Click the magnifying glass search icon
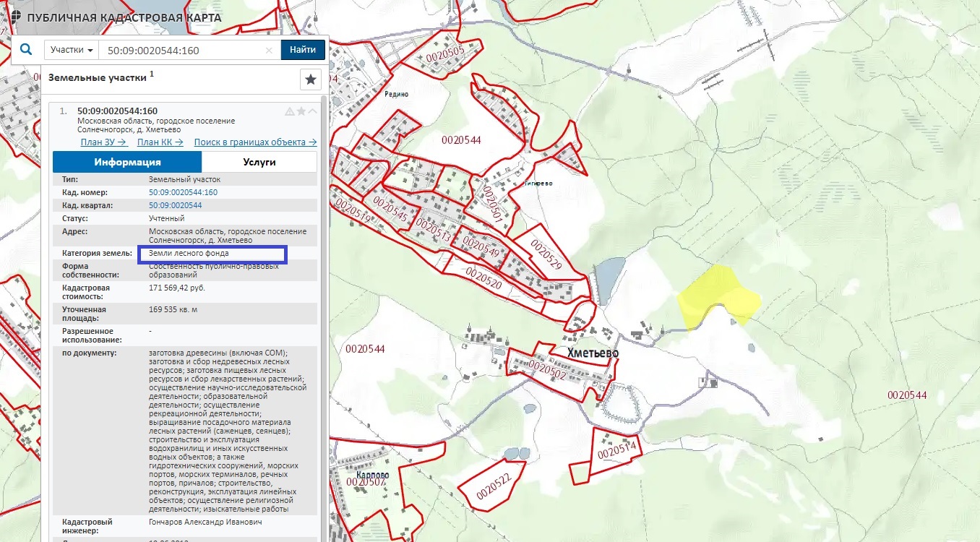 click(27, 50)
